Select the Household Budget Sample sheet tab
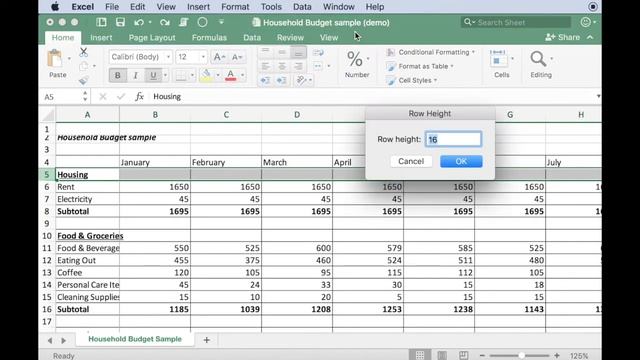The height and width of the screenshot is (360, 640). (135, 339)
